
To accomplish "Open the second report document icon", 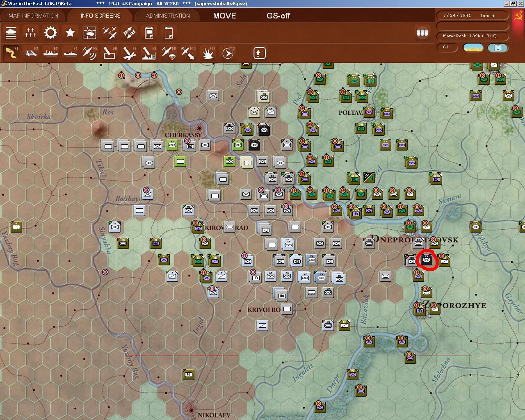I will point(169,32).
